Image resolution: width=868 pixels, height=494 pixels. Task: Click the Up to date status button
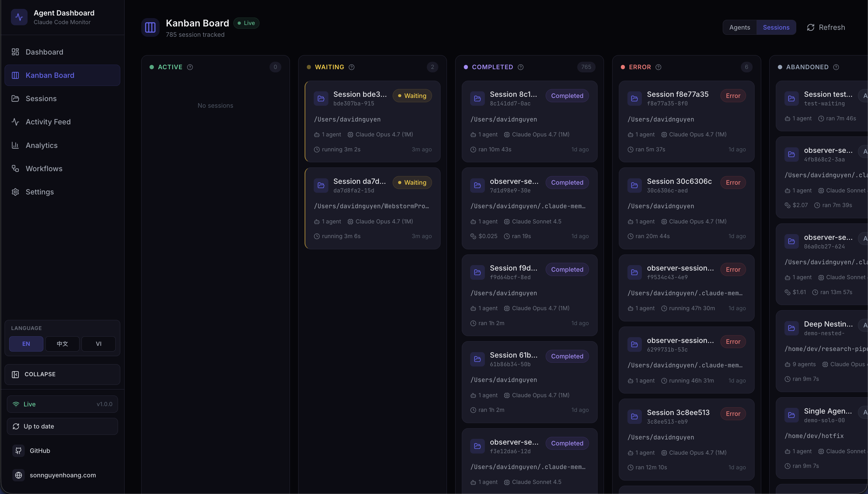click(x=62, y=426)
